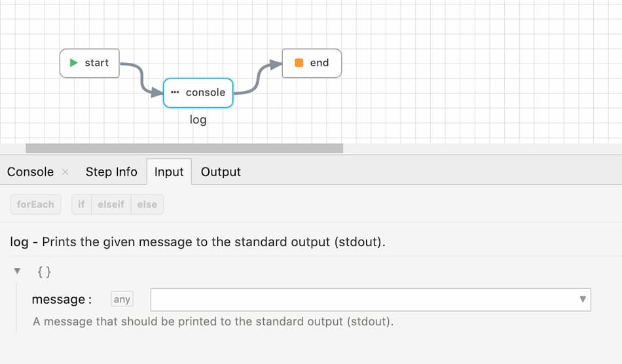Click the else condition button
This screenshot has height=364, width=622.
(147, 204)
